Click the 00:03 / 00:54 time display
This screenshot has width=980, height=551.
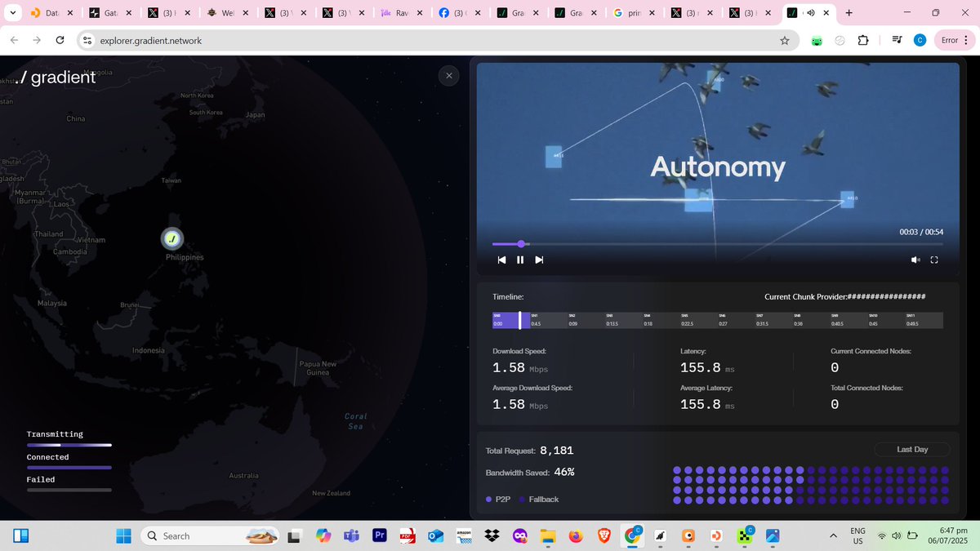click(x=921, y=233)
